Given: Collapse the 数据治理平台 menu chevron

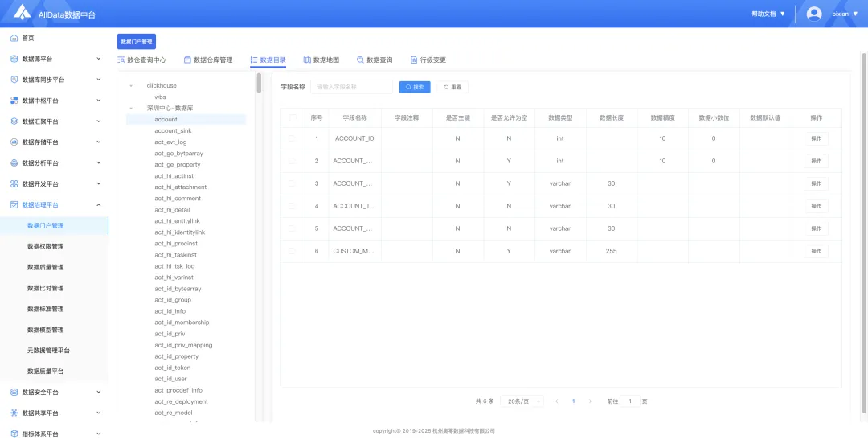Looking at the screenshot, I should coord(99,204).
